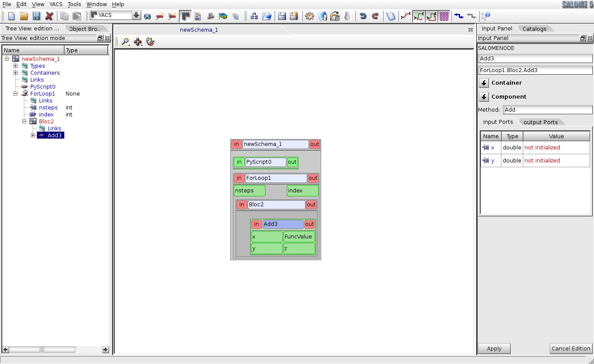Collapse the ForLoop1 tree node
Image resolution: width=594 pixels, height=364 pixels.
coord(16,94)
